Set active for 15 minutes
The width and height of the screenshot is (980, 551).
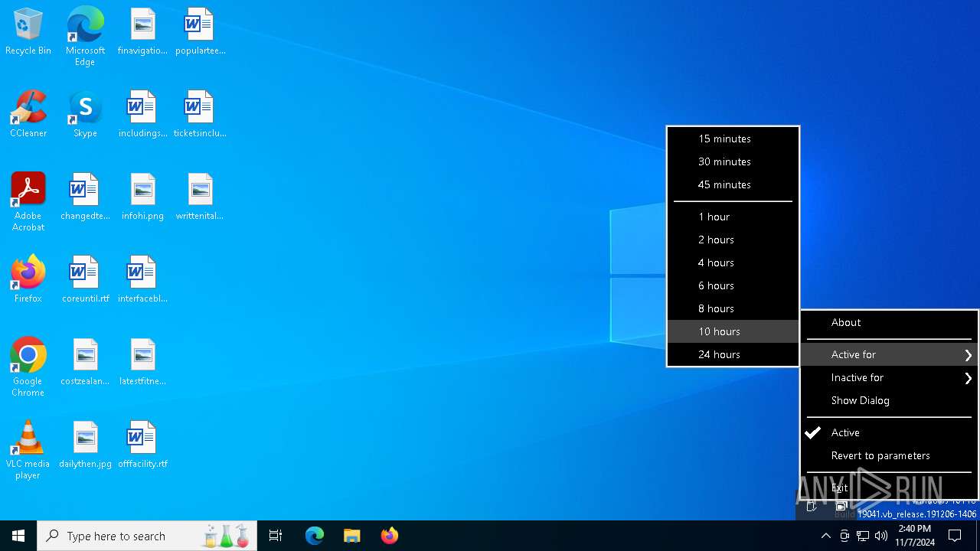click(733, 139)
